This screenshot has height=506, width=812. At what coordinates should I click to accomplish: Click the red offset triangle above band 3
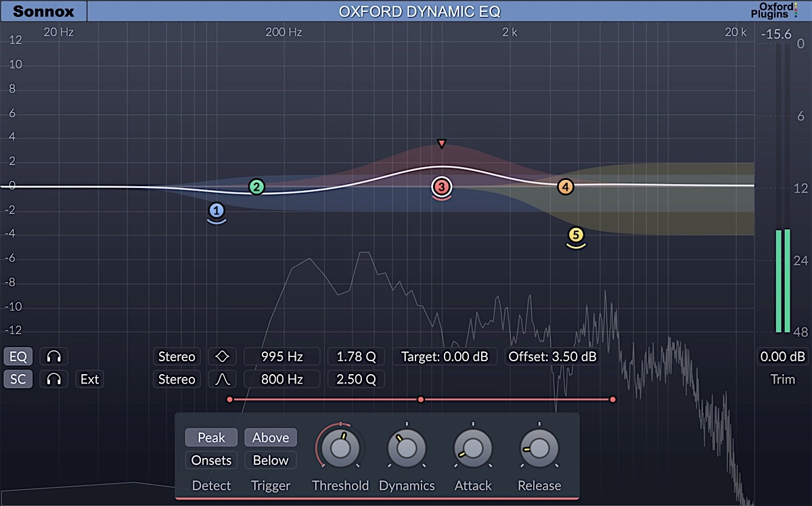click(441, 143)
